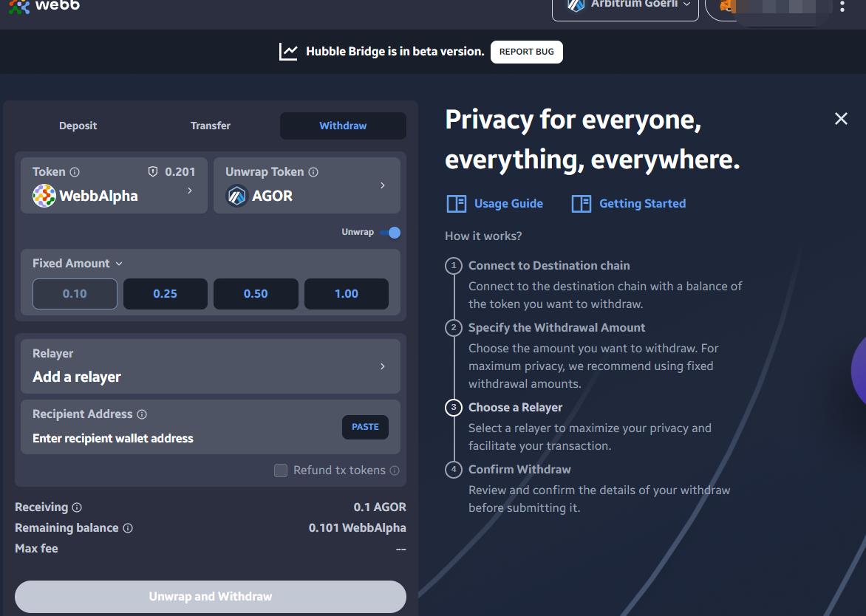Switch to the Transfer tab
The height and width of the screenshot is (616, 866).
(x=211, y=126)
